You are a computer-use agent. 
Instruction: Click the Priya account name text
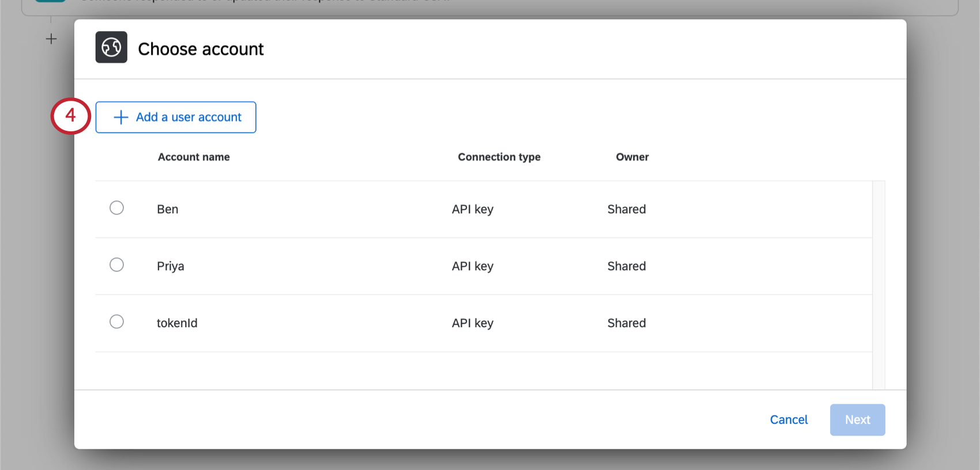pyautogui.click(x=171, y=267)
